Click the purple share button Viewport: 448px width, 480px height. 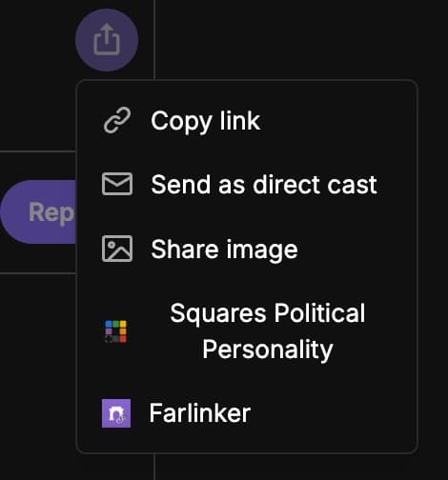click(107, 40)
